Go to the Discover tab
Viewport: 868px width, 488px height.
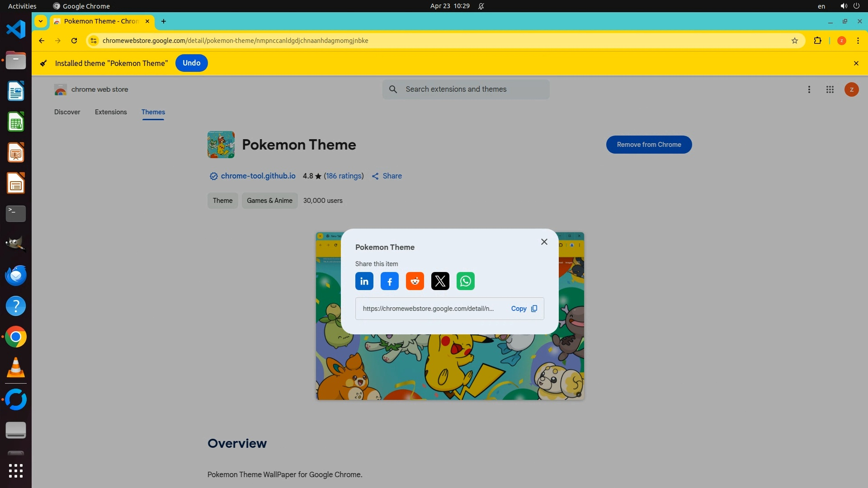pos(67,112)
